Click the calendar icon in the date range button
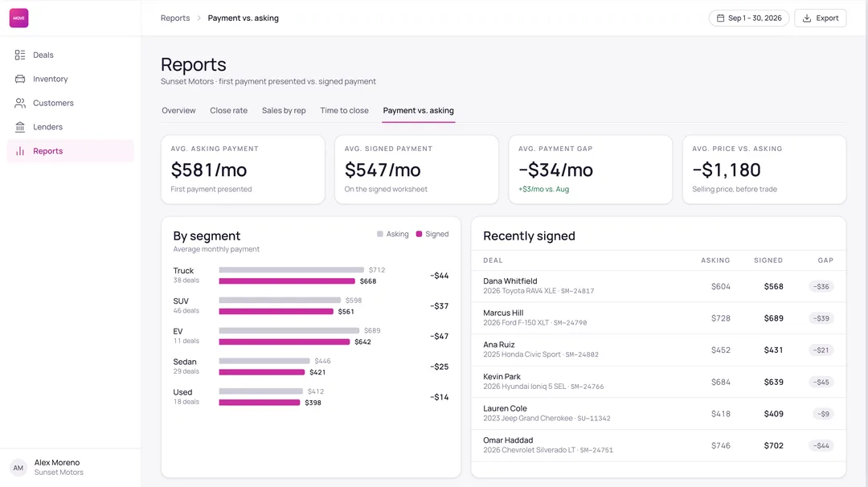 pyautogui.click(x=720, y=18)
